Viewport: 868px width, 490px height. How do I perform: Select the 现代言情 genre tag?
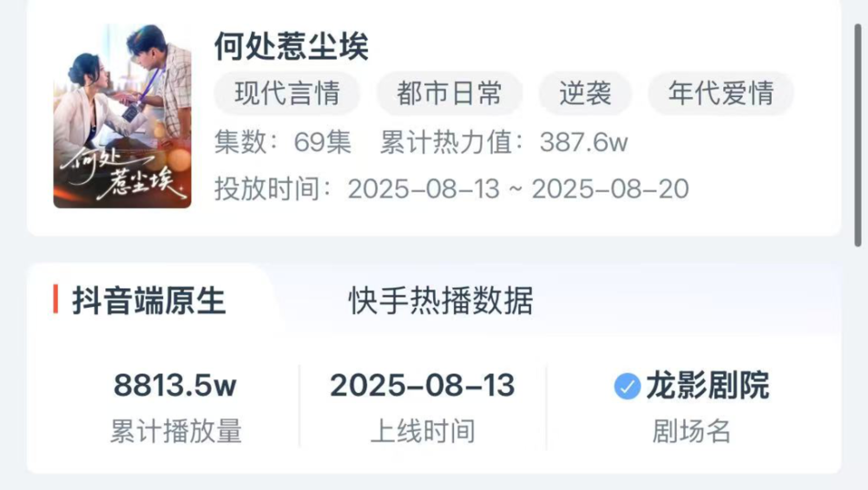coord(287,94)
